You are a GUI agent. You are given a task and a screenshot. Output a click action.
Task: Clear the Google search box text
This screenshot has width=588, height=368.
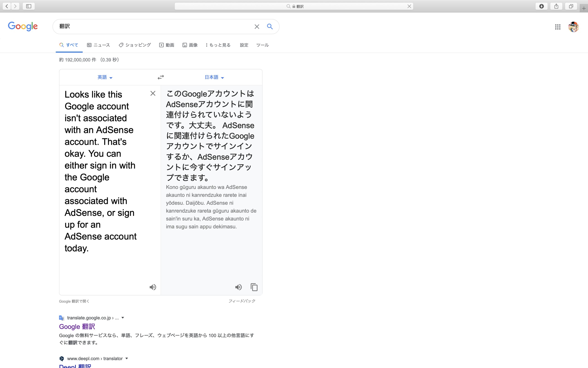click(257, 27)
